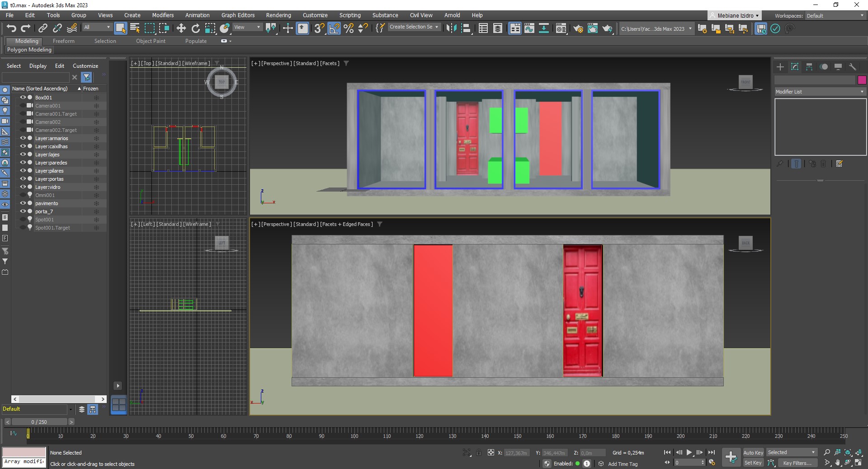The width and height of the screenshot is (868, 469).
Task: Activate the Select and Rotate tool
Action: (195, 28)
